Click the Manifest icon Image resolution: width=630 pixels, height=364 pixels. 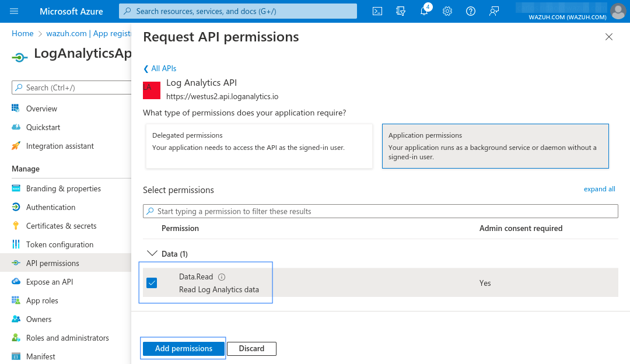tap(16, 356)
